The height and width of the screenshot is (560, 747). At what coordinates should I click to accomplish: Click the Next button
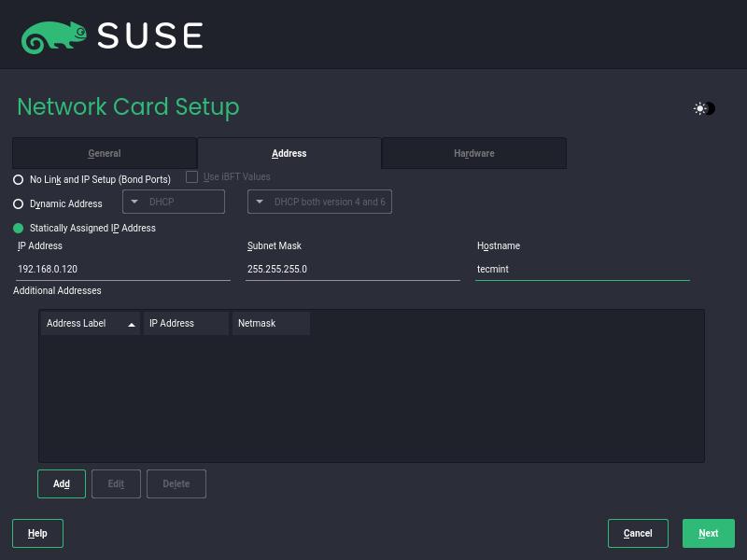708,533
